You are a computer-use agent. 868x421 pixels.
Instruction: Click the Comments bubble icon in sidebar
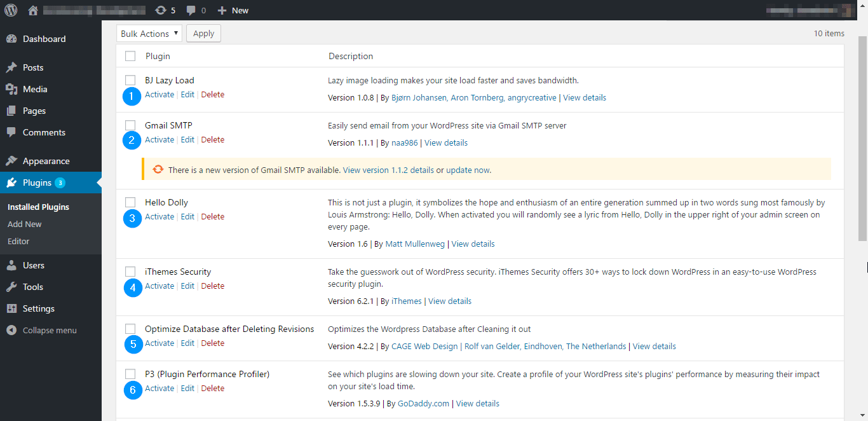tap(11, 132)
